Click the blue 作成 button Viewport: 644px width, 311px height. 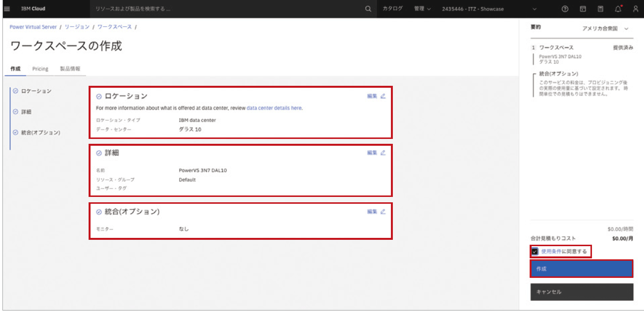[x=581, y=269]
